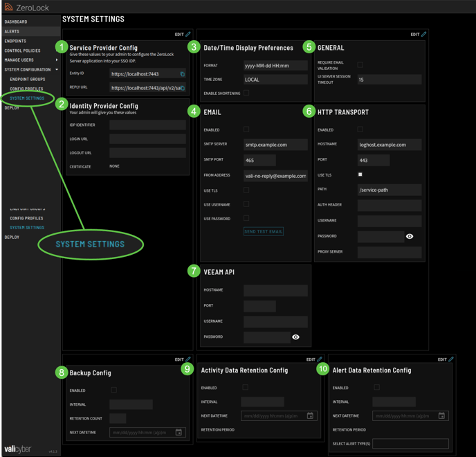Click the Manage Users sidebar label
The width and height of the screenshot is (476, 457).
click(x=19, y=60)
